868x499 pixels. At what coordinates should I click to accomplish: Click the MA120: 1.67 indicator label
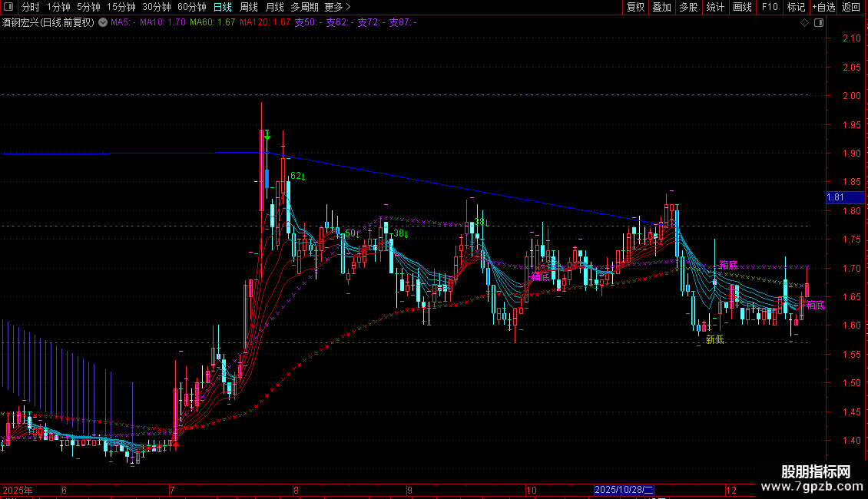(264, 23)
